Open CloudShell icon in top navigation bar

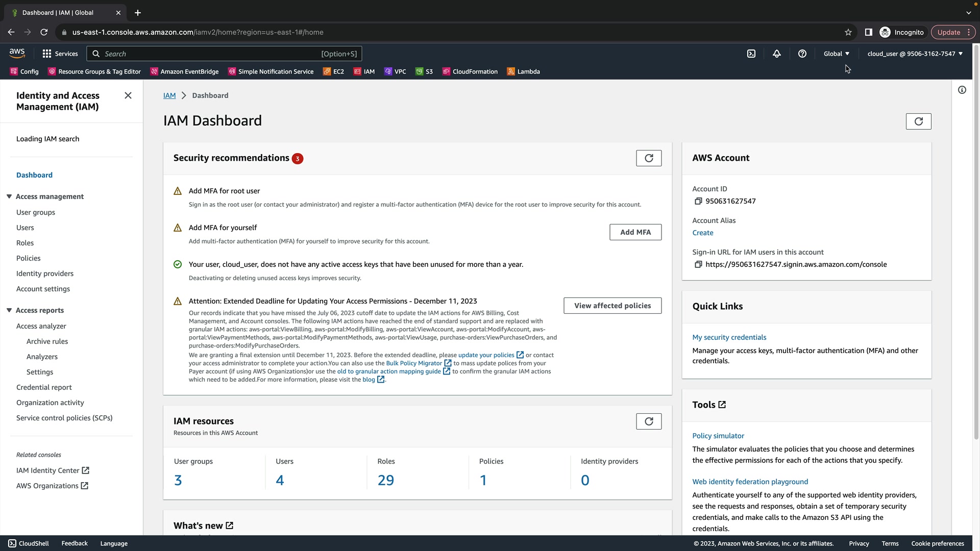click(751, 54)
